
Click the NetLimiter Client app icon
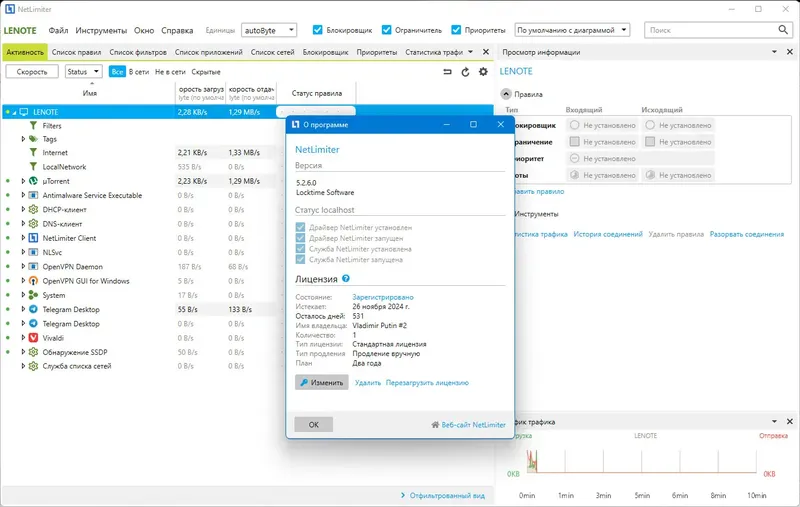(33, 238)
